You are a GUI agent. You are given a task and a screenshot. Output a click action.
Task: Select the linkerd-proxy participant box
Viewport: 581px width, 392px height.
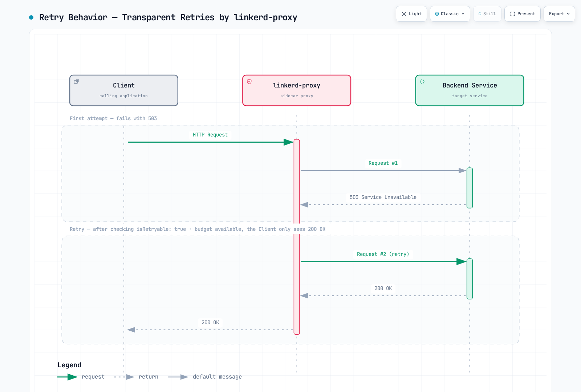297,90
